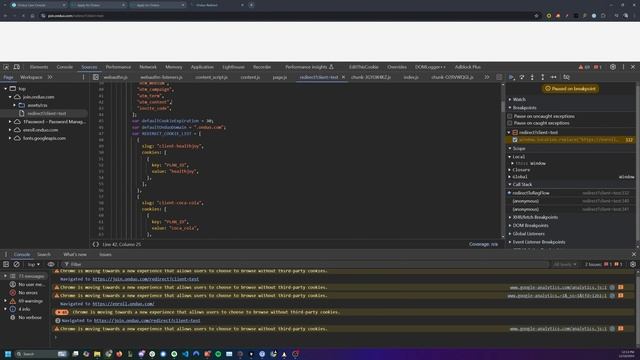This screenshot has width=640, height=360.
Task: Enable Pause on uncaught exceptions
Action: [x=510, y=116]
